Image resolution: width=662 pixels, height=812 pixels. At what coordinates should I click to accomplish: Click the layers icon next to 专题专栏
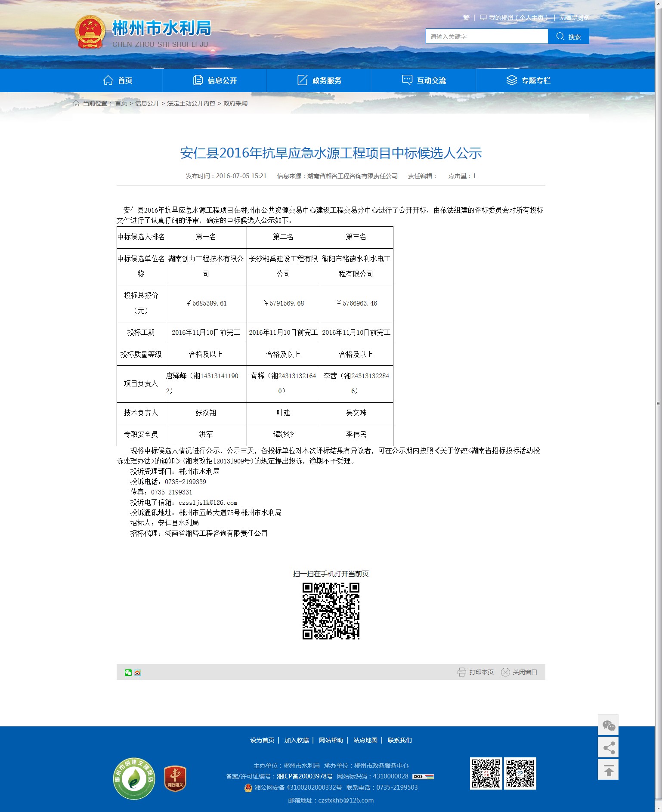point(512,80)
